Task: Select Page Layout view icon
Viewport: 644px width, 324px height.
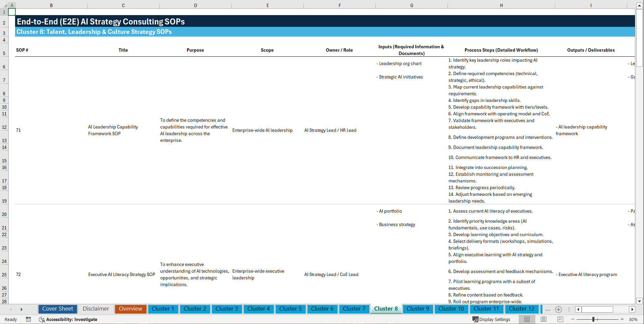Action: (543, 319)
